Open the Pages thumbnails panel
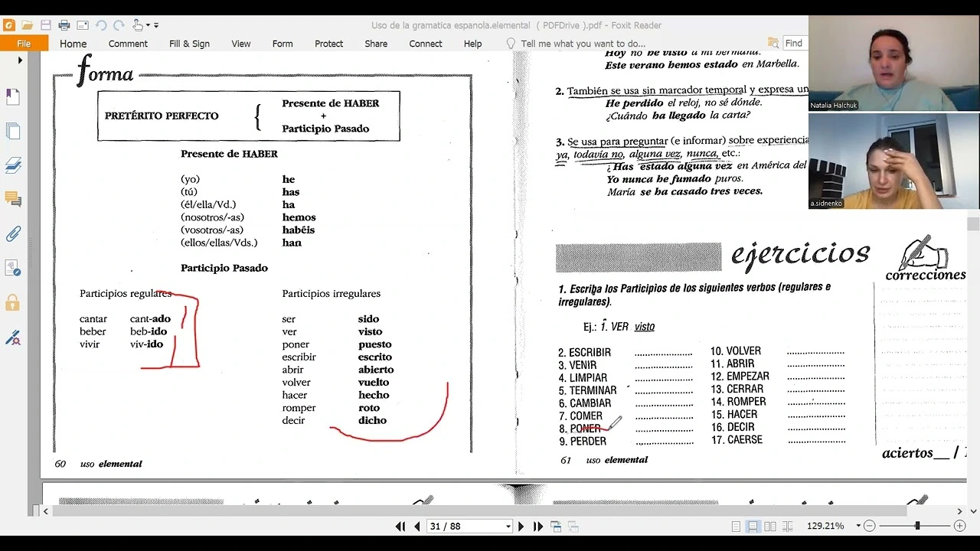The image size is (980, 551). pos(13,131)
